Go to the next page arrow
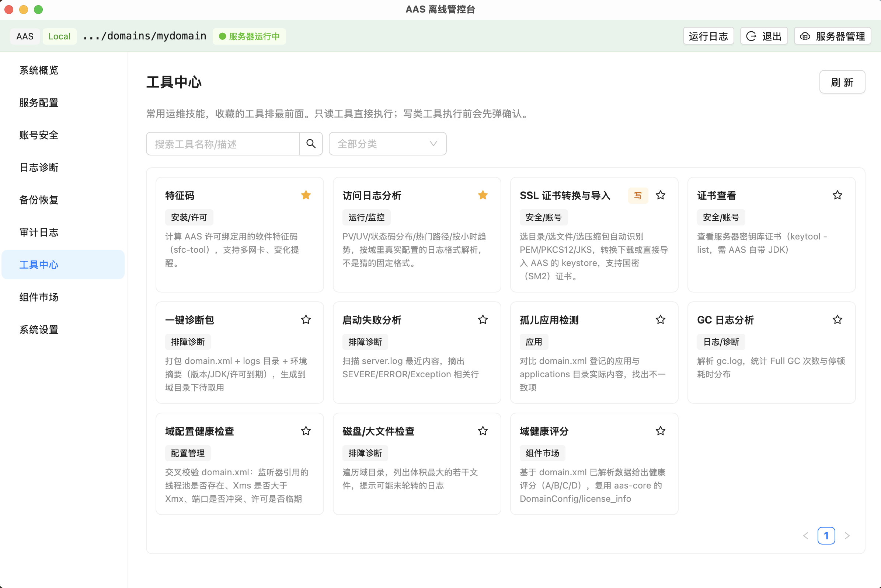Viewport: 881px width, 588px height. pos(847,536)
